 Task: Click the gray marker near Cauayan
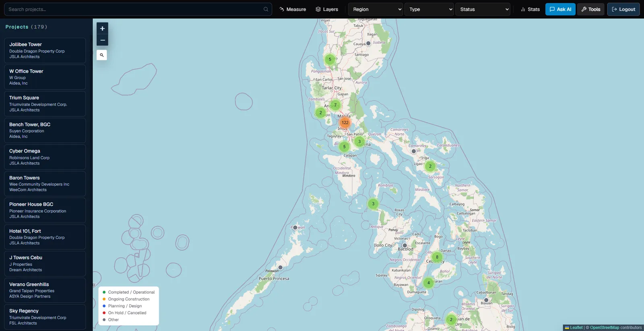[x=368, y=43]
